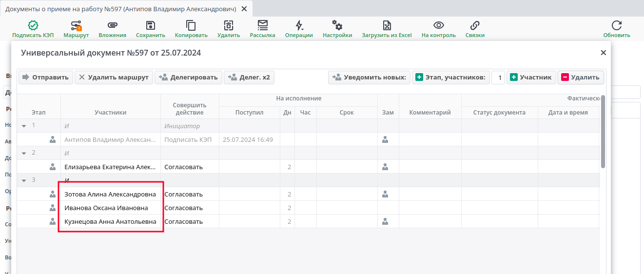The image size is (644, 274).
Task: Click the vertical scrollbar of route table
Action: click(x=603, y=132)
